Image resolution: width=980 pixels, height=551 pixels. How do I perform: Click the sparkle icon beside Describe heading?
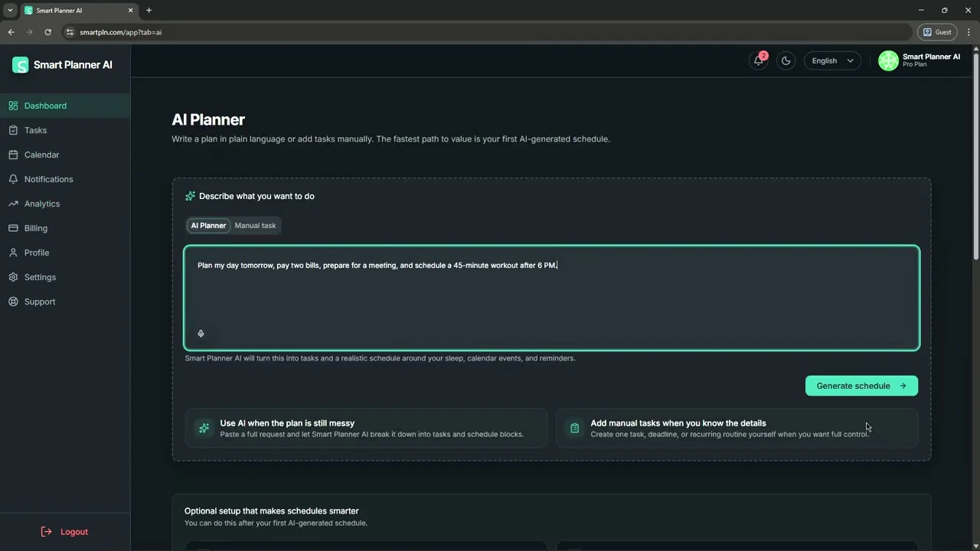coord(190,196)
